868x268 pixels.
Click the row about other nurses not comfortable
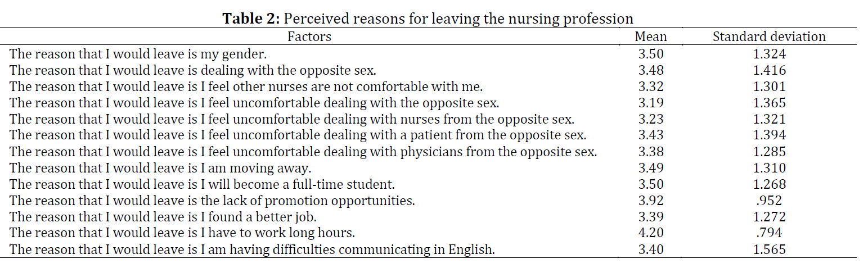[433, 87]
